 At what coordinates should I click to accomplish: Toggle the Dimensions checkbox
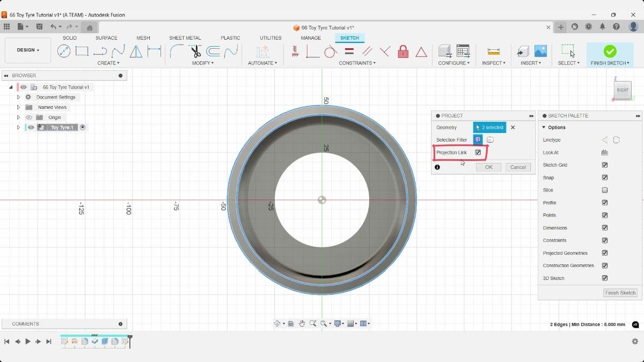(x=605, y=228)
